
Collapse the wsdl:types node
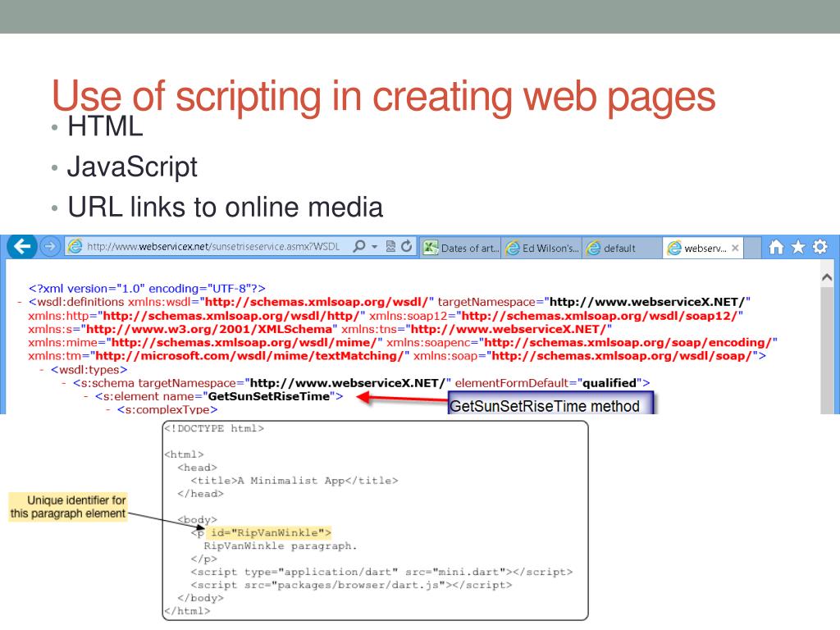pyautogui.click(x=42, y=369)
